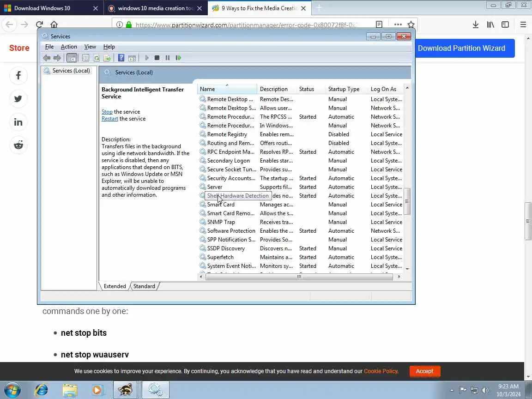This screenshot has height=399, width=532.
Task: Open Action menu in Services
Action: [69, 47]
